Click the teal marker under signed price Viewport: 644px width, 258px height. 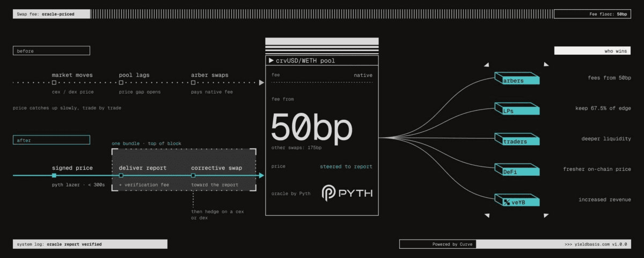click(x=54, y=176)
